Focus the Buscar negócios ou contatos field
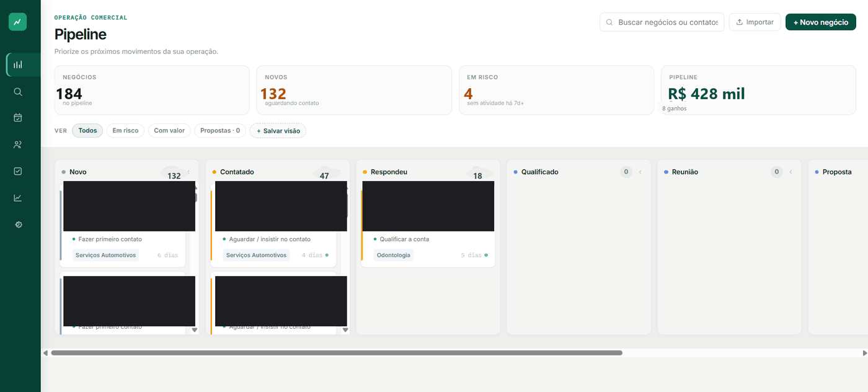Screen dimensions: 868x392 coord(662,22)
